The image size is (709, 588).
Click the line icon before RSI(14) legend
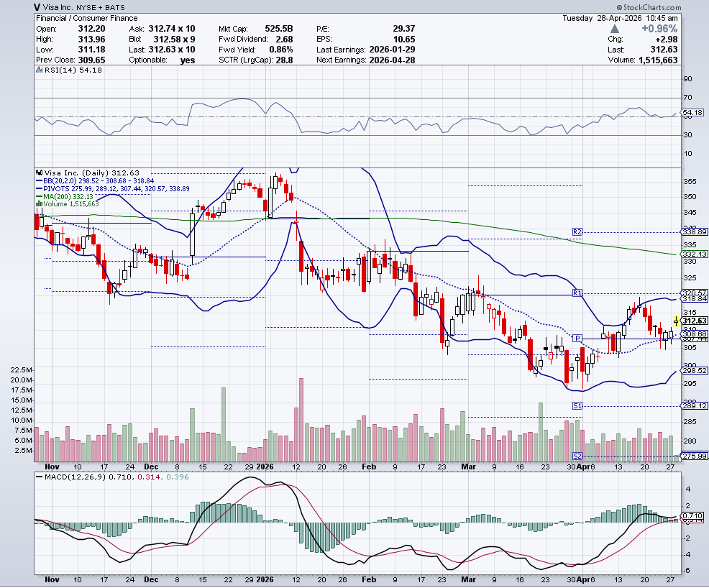coord(40,70)
